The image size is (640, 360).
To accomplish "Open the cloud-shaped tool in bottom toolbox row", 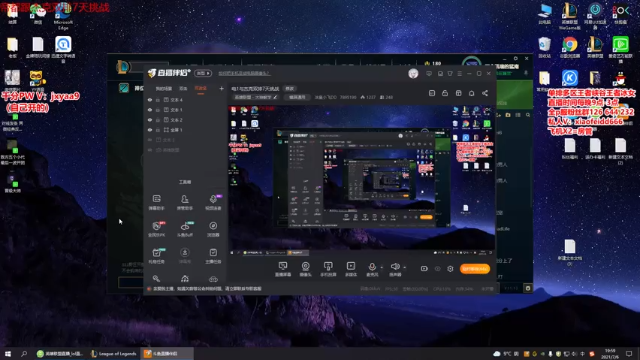I will (213, 279).
